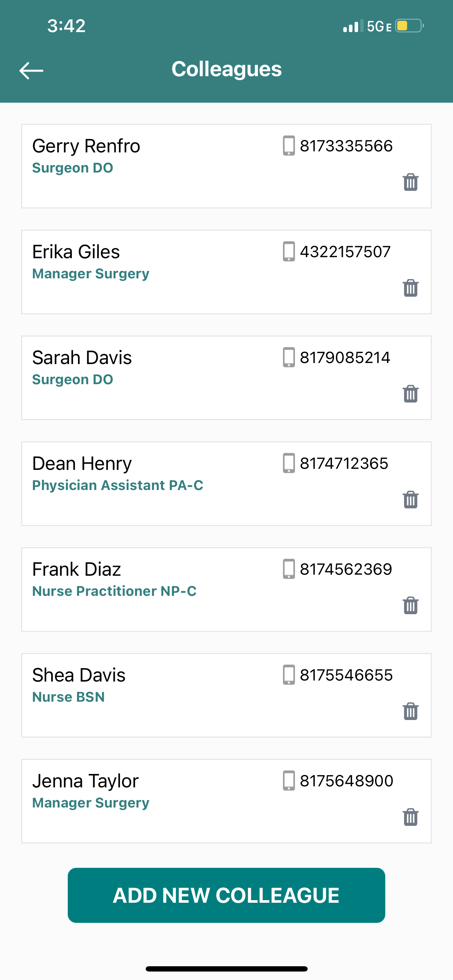The height and width of the screenshot is (980, 453).
Task: Remove Sarah Davis with trash icon
Action: 410,393
